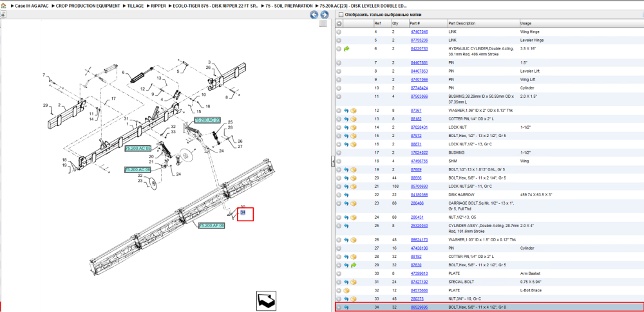
Task: Click the package box icon for SPECIAL BOLT row
Action: (353, 282)
